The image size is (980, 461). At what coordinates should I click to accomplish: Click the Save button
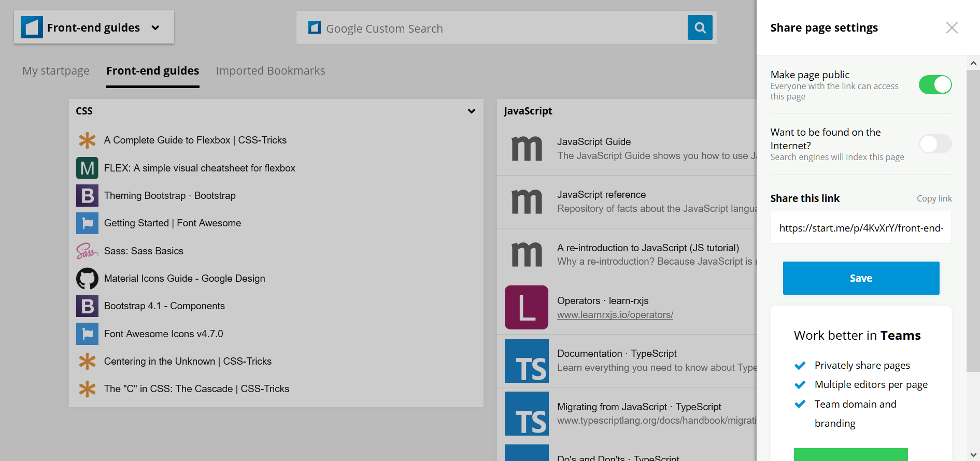(861, 278)
